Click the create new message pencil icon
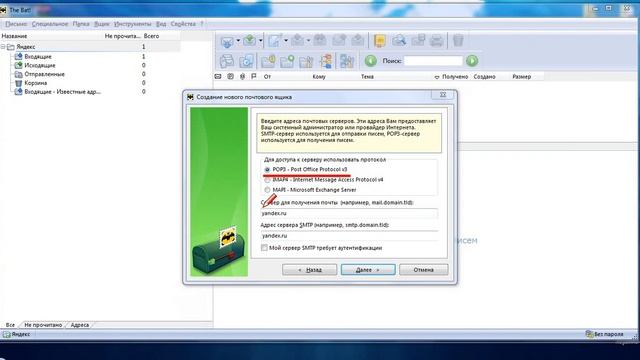 (275, 41)
